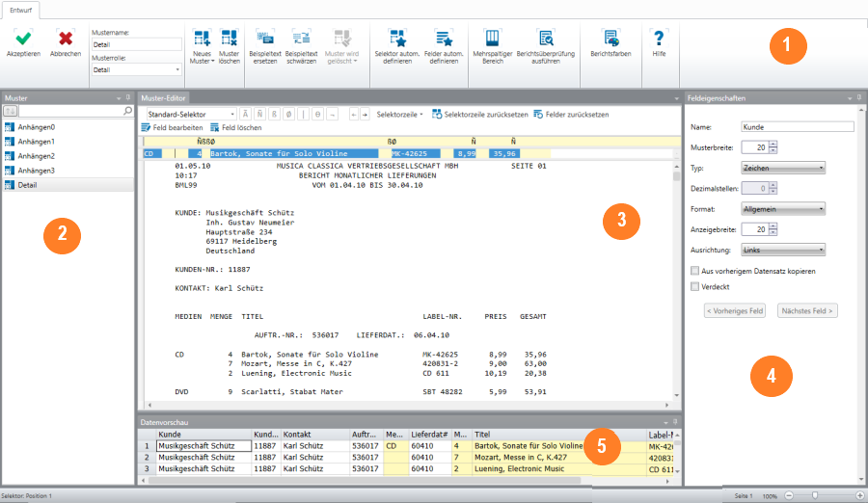Image resolution: width=868 pixels, height=503 pixels.
Task: Click the Nächstes Feld button
Action: (x=806, y=310)
